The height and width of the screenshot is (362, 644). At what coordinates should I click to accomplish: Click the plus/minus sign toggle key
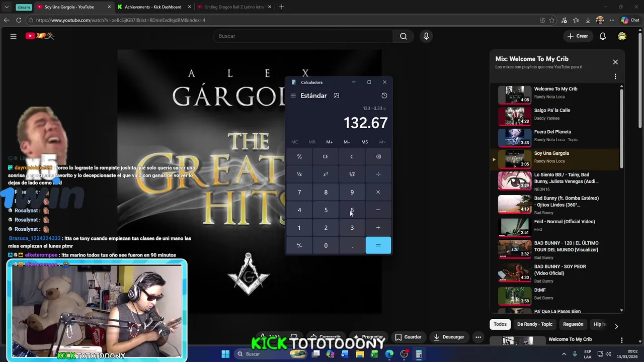(x=299, y=245)
